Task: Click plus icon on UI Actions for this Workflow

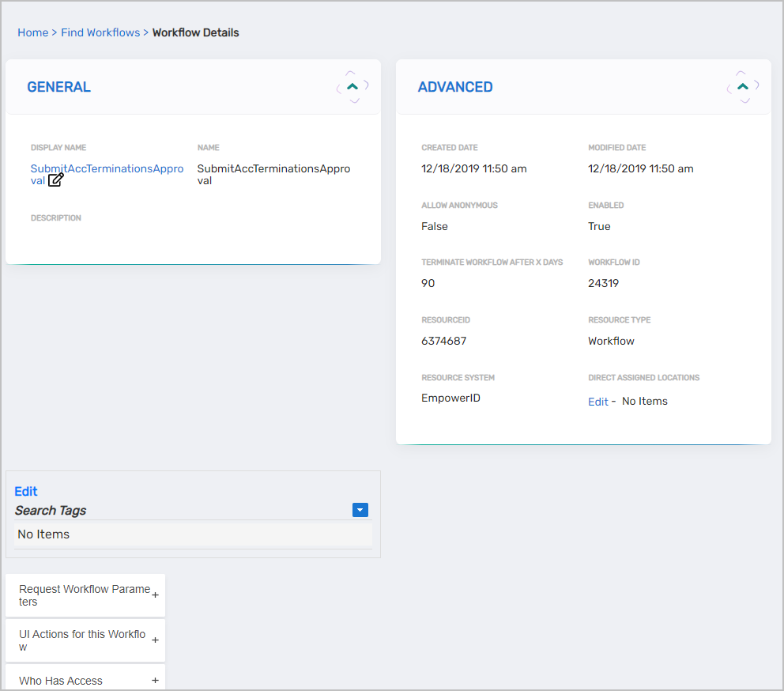Action: 155,640
